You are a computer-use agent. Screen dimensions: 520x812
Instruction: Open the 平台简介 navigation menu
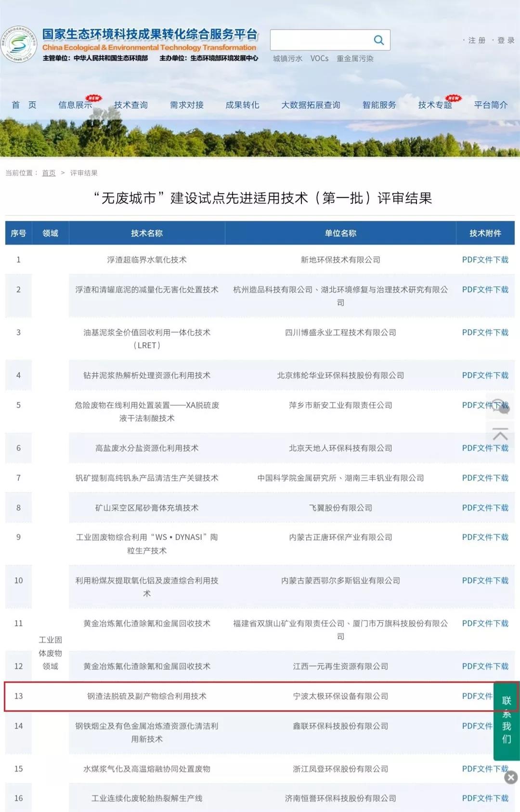(x=491, y=105)
